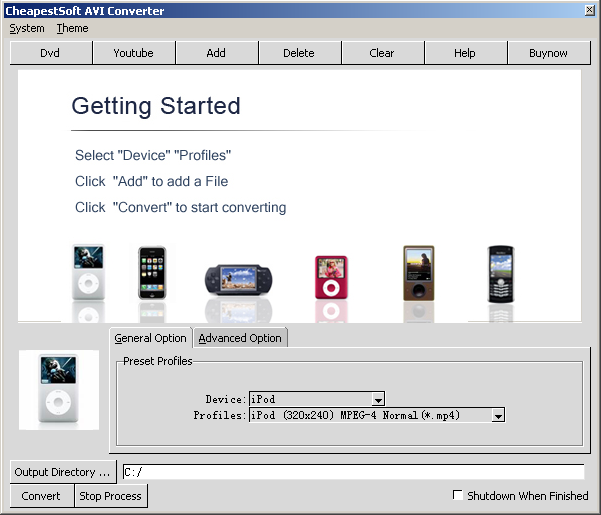
Task: Click the Clear toolbar button
Action: pos(382,53)
